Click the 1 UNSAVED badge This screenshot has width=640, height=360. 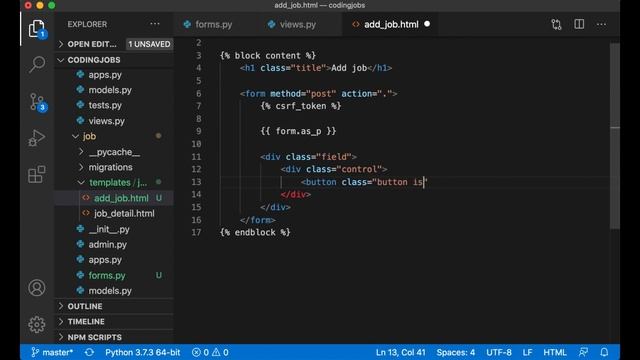[x=149, y=44]
